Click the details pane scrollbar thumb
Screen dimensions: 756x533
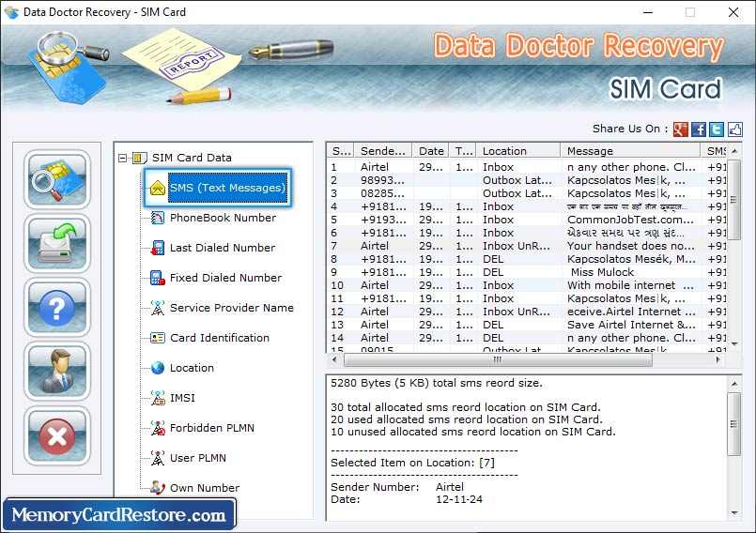[733, 423]
